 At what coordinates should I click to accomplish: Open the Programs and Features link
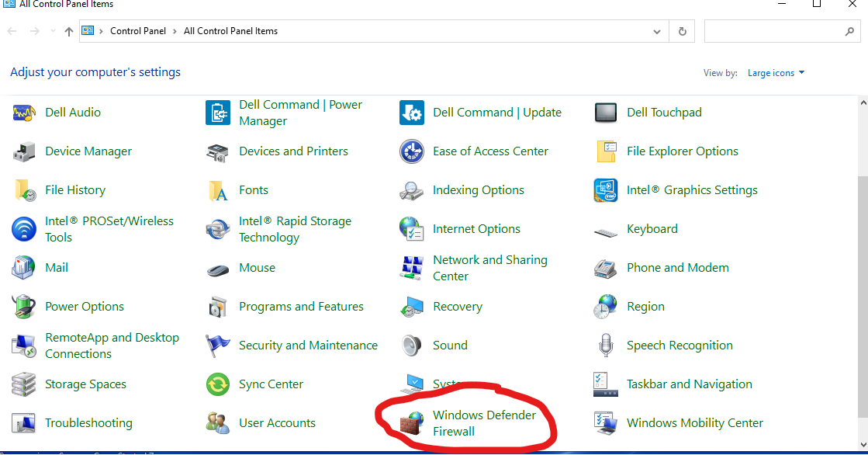301,307
